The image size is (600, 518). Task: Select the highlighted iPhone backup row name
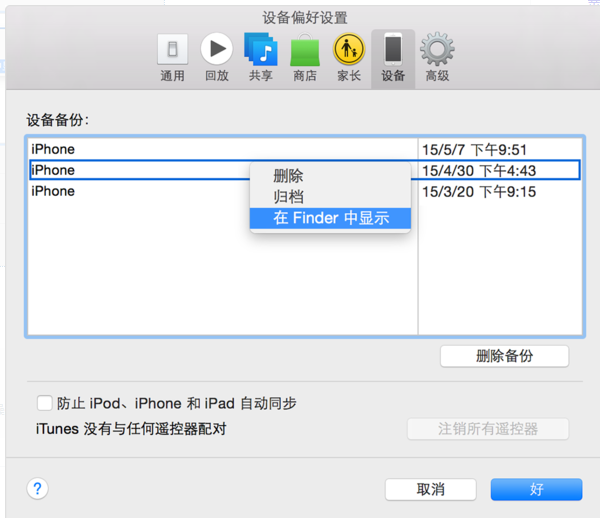click(x=53, y=170)
